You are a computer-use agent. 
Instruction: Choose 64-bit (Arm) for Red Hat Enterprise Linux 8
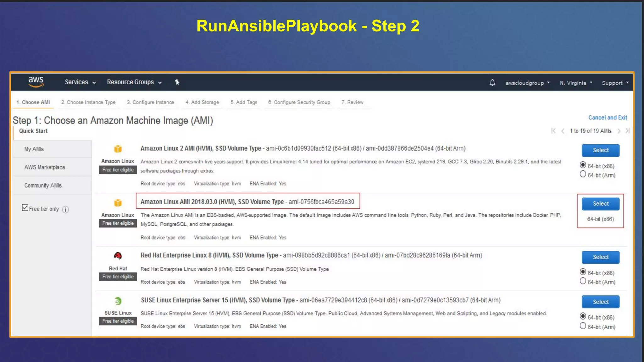click(x=583, y=281)
